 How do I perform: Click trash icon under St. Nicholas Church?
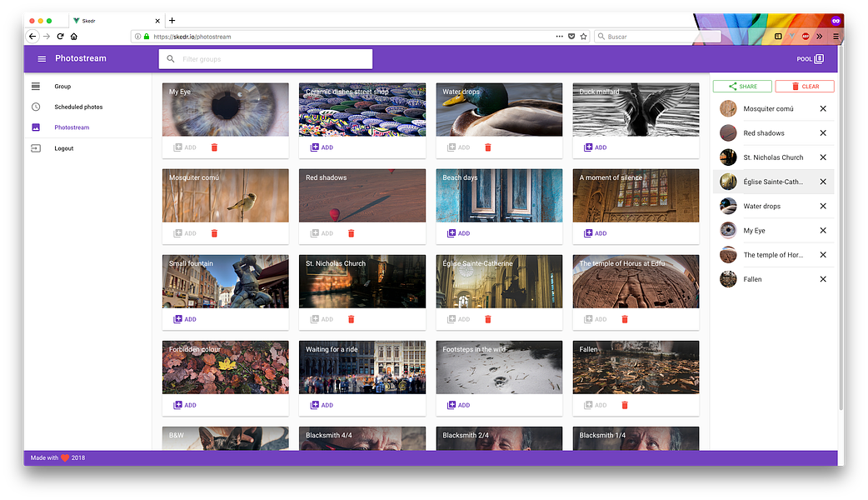coord(351,319)
